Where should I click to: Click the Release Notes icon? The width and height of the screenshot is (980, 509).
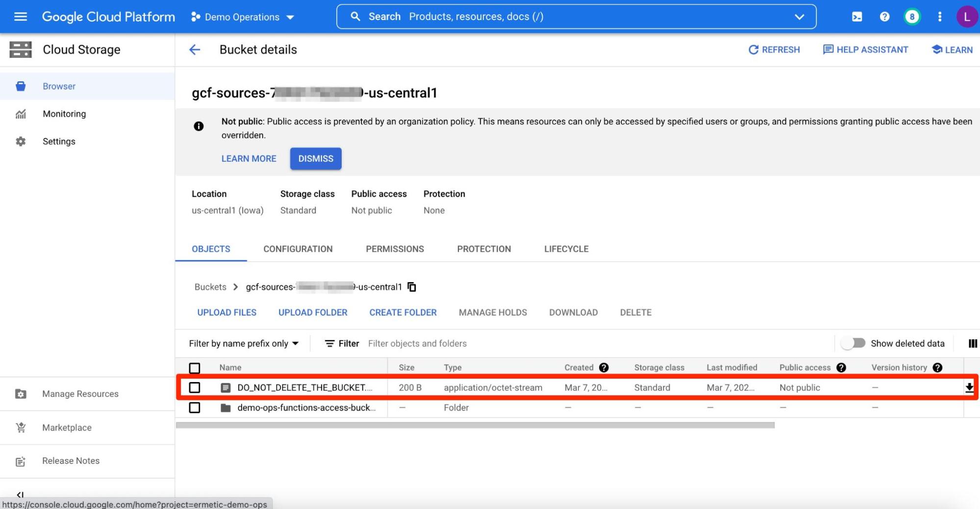click(21, 461)
